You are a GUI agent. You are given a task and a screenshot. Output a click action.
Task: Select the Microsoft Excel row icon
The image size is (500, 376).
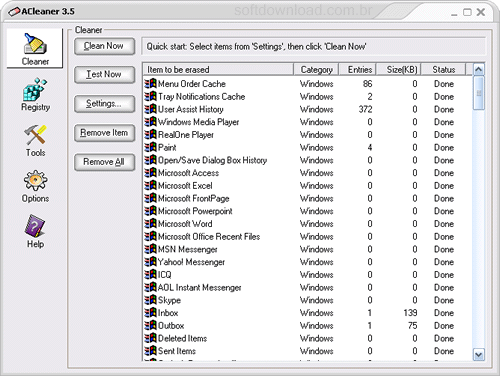coord(150,185)
